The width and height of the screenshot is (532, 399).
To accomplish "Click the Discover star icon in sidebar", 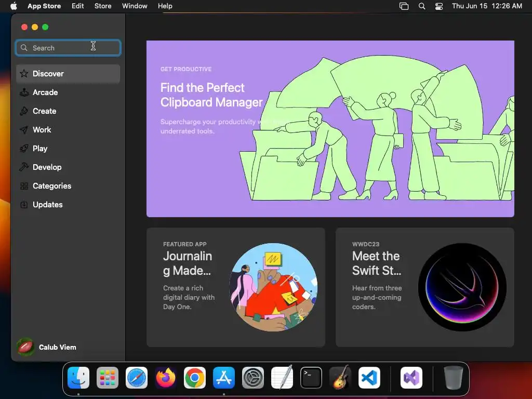I will (24, 74).
